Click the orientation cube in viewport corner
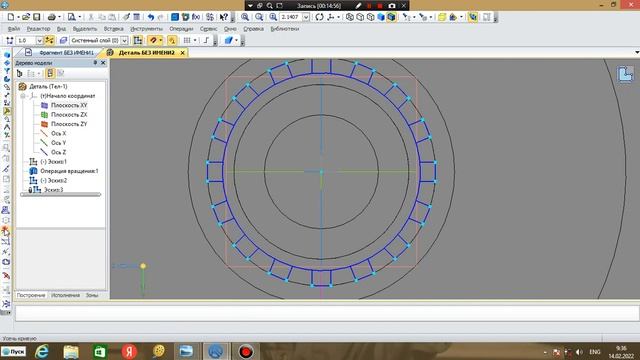Screen dimensions: 640x360 [x=625, y=75]
